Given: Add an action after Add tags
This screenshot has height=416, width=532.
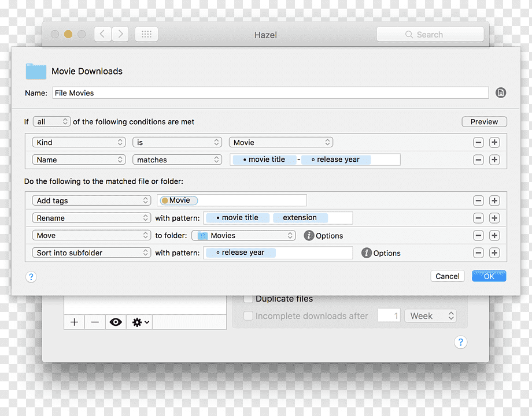Looking at the screenshot, I should click(494, 200).
